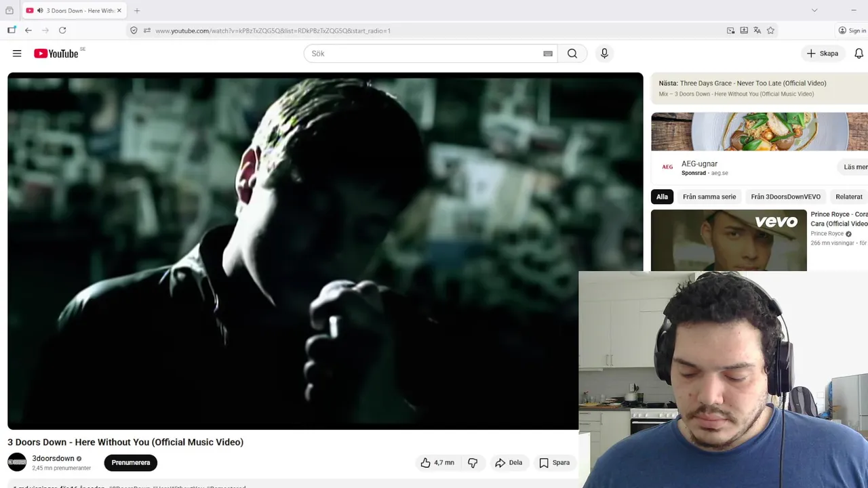Open the notifications bell
Image resolution: width=868 pixels, height=488 pixels.
(859, 54)
